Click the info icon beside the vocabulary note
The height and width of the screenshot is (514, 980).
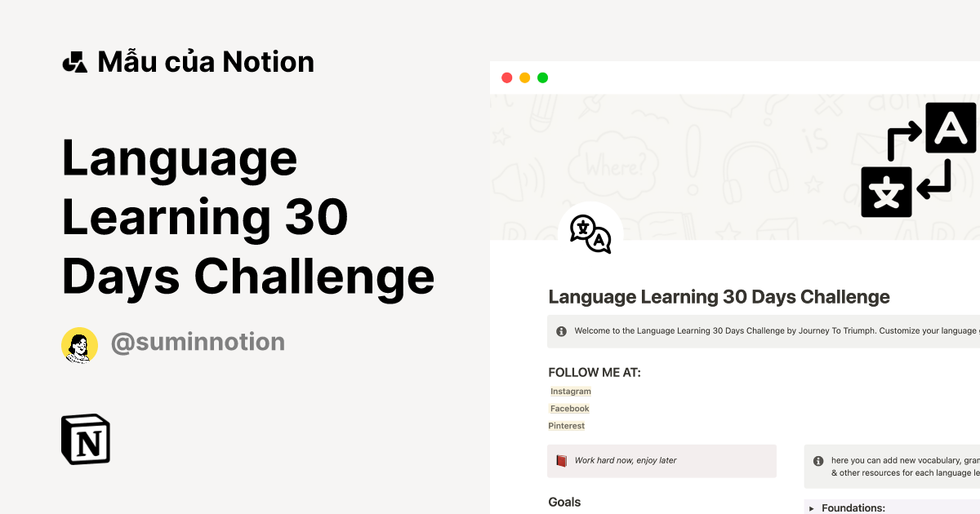817,460
